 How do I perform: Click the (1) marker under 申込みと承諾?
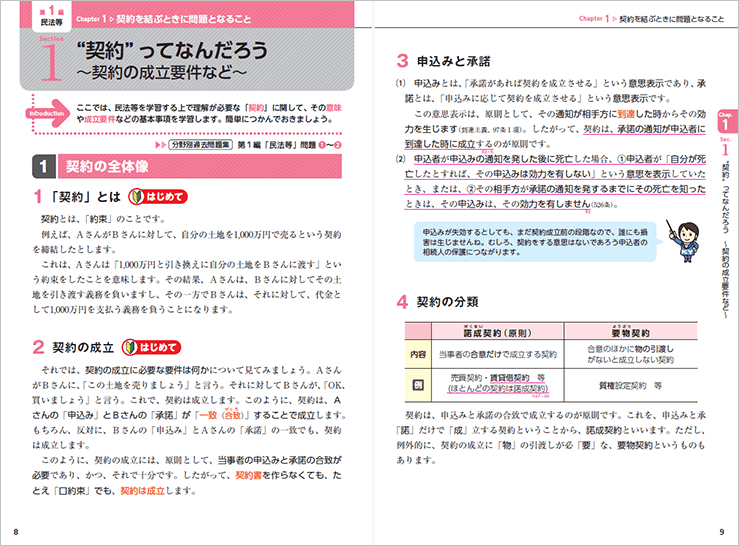(x=401, y=83)
